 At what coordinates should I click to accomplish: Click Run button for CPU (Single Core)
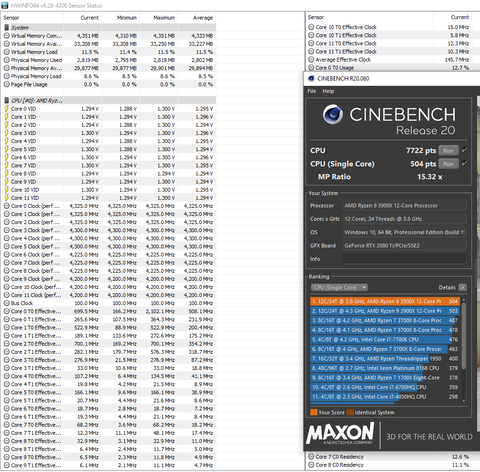[448, 164]
